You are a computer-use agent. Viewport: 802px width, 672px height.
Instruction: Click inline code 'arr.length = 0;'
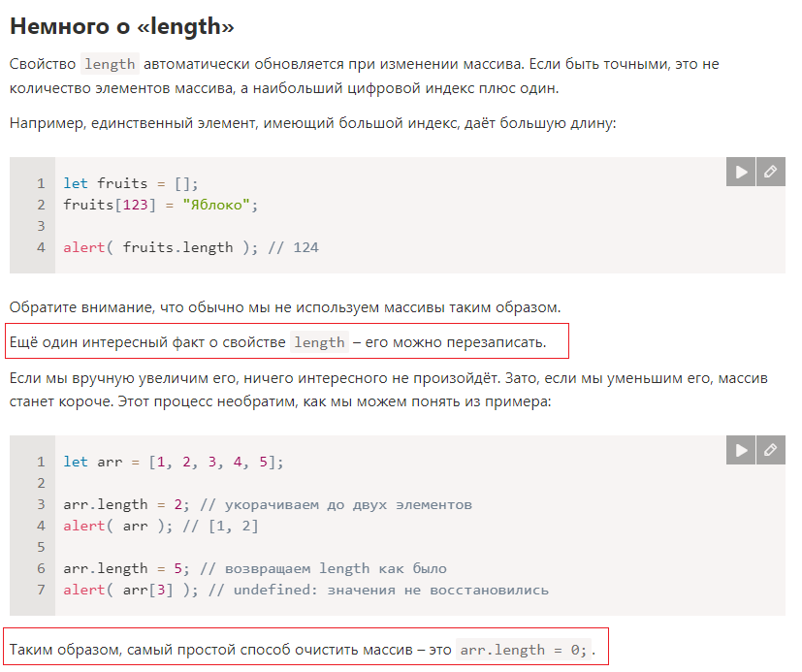(x=524, y=650)
